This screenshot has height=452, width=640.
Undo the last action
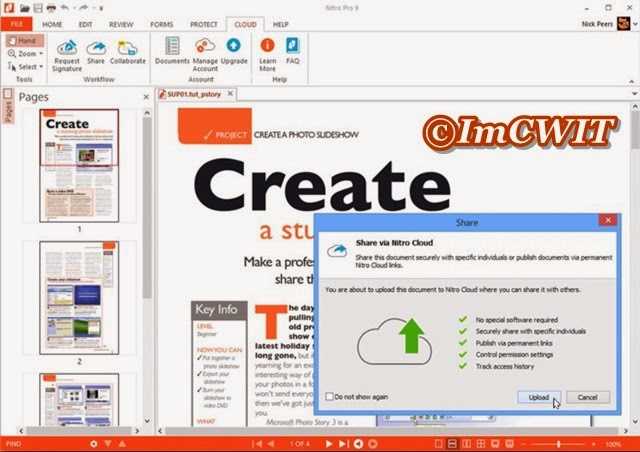64,8
